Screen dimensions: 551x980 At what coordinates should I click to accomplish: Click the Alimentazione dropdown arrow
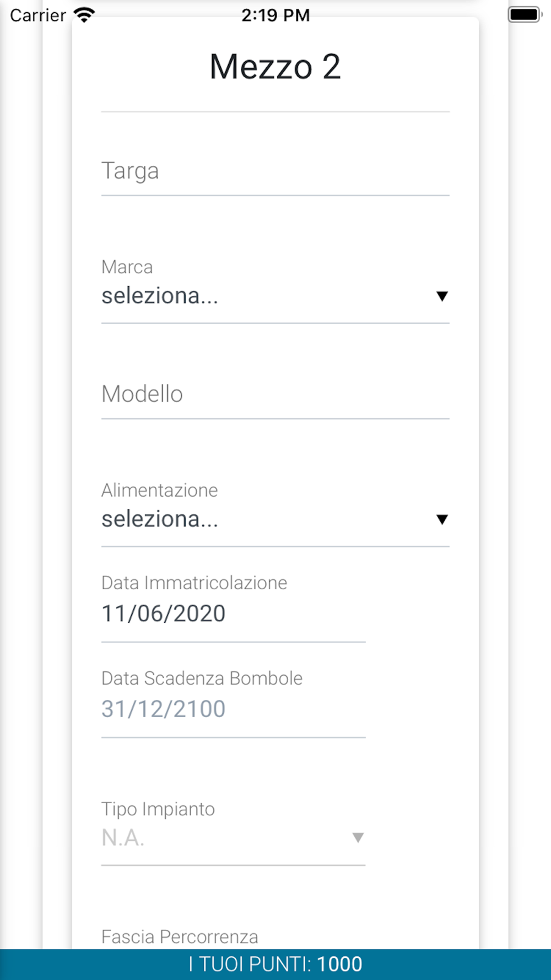point(442,520)
